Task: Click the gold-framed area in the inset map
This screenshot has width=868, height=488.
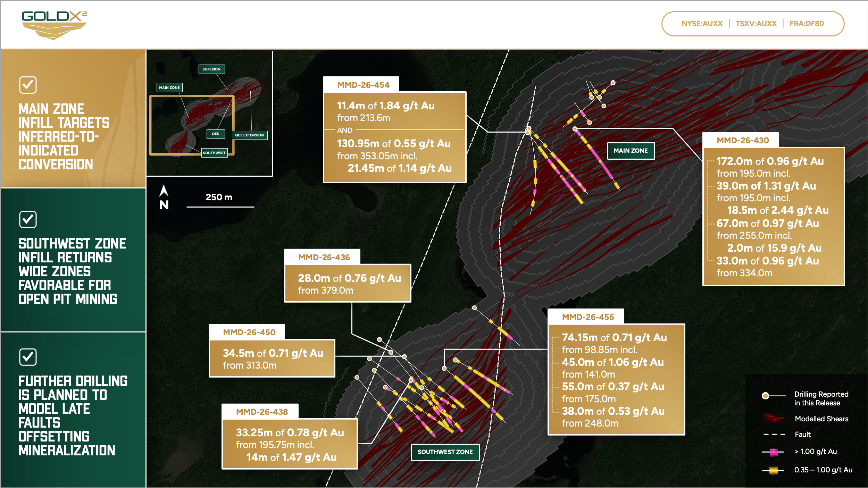Action: point(192,125)
